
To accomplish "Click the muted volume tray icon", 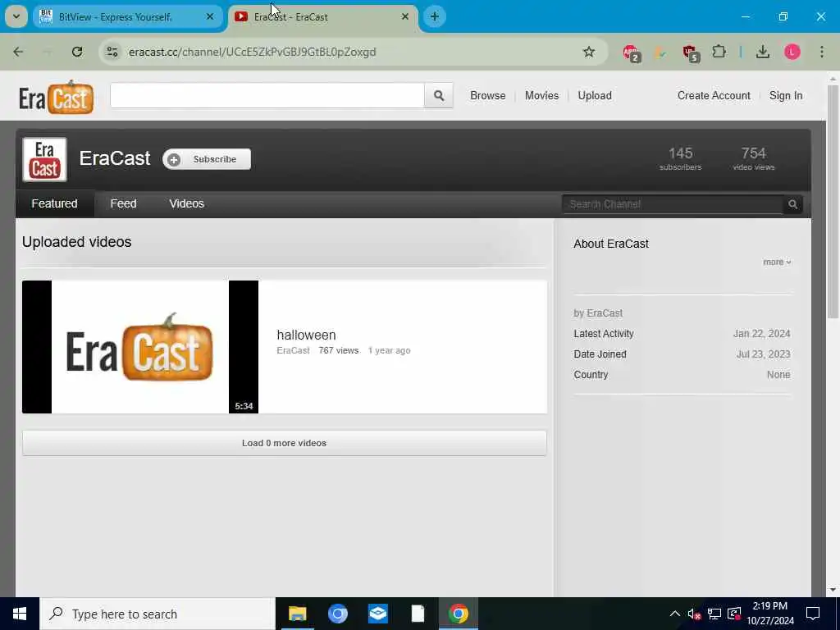I will [x=694, y=614].
